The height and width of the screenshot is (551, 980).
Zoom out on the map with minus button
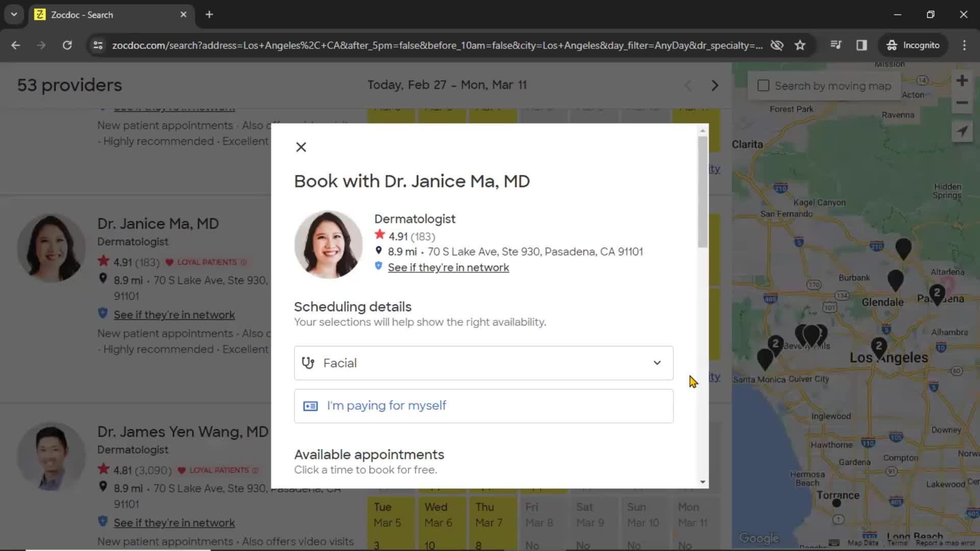[x=962, y=103]
